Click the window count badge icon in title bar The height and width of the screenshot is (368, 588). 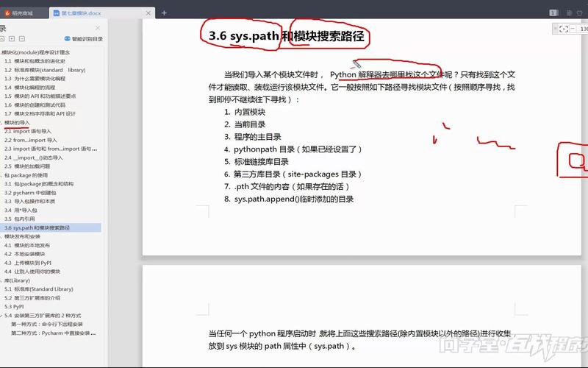554,13
